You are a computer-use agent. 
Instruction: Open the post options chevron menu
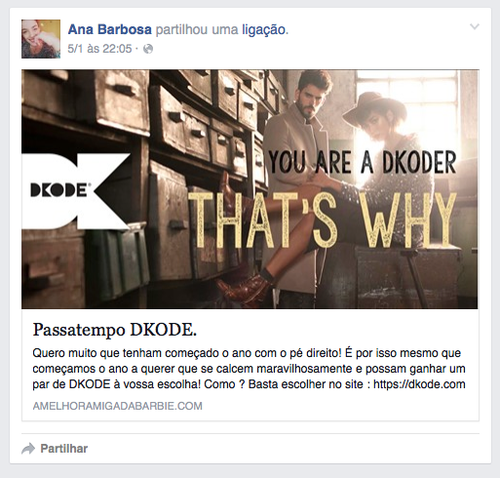click(x=474, y=27)
